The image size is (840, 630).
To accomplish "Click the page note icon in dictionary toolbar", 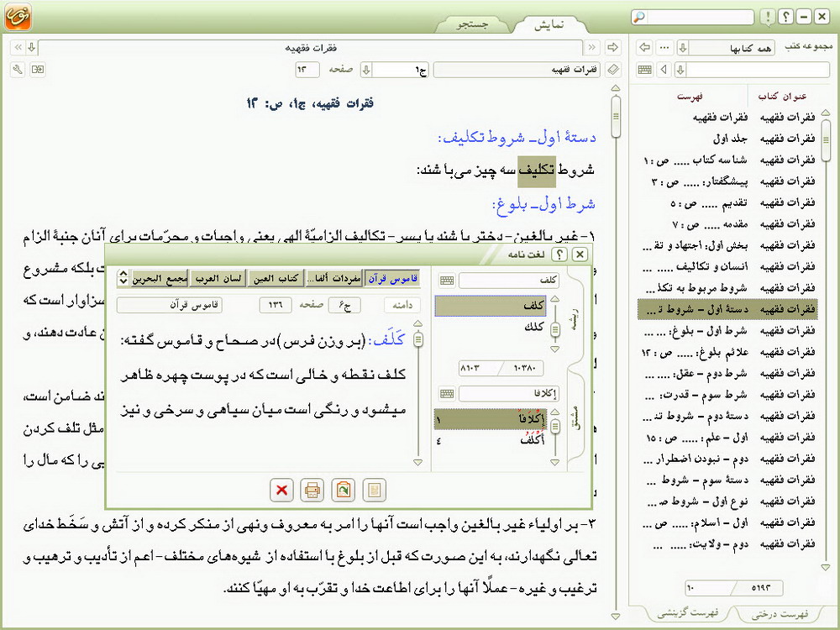I will point(375,490).
